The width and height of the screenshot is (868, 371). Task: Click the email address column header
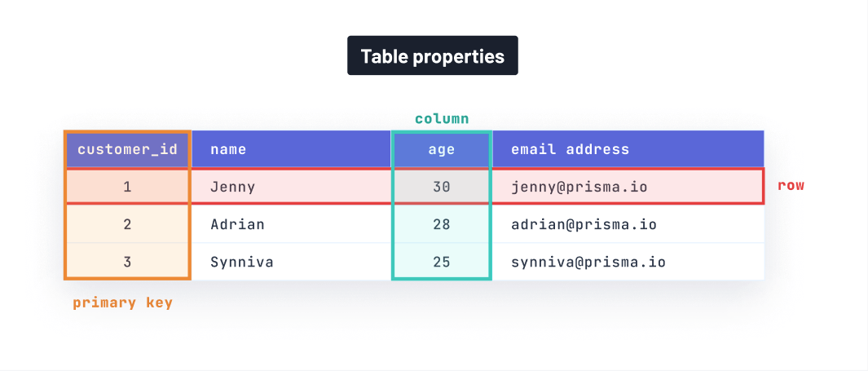point(628,149)
